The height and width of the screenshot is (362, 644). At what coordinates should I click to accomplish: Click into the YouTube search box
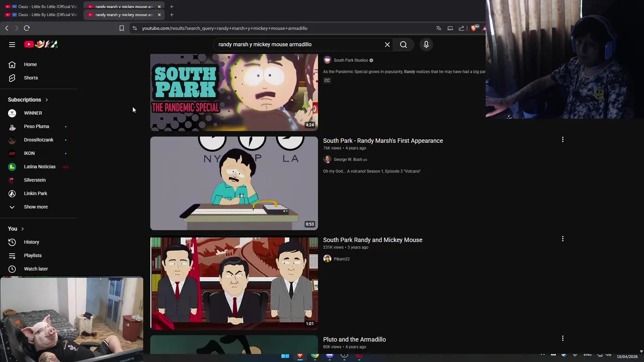[x=299, y=44]
